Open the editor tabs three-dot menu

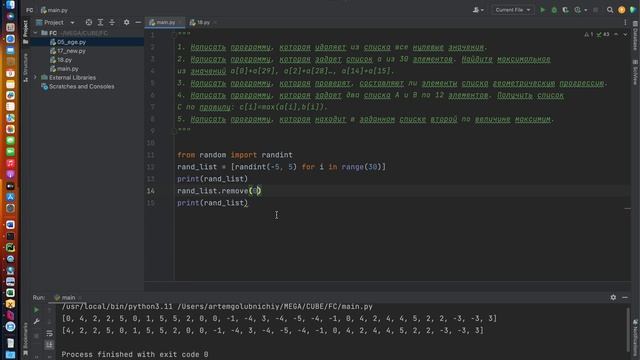click(625, 22)
